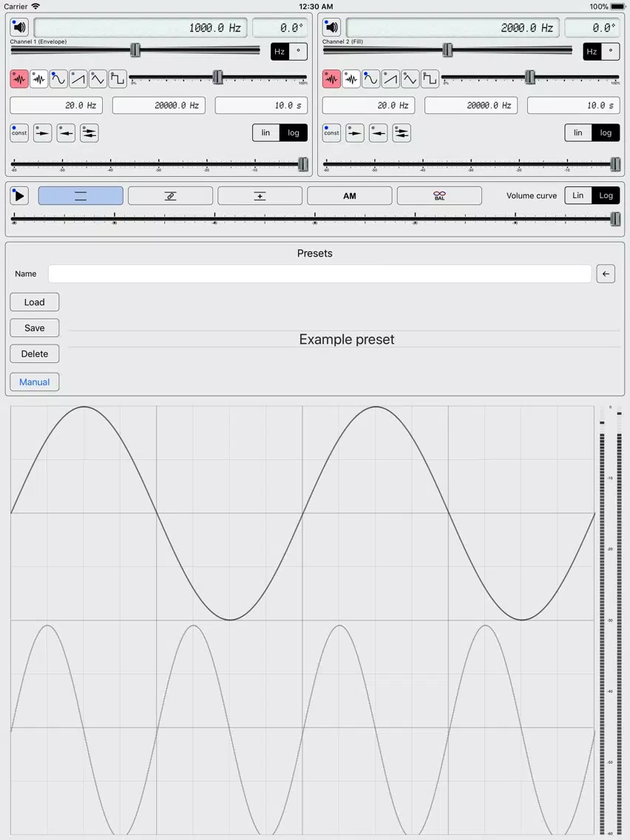Select triangle waveform for Channel 1
Viewport: 630px width, 840px height.
pos(98,79)
